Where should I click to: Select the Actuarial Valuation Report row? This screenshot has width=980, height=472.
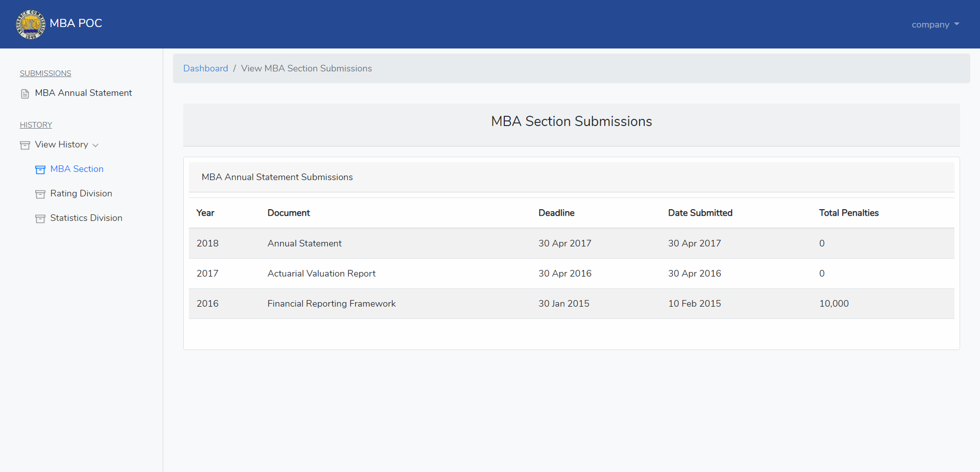coord(572,274)
